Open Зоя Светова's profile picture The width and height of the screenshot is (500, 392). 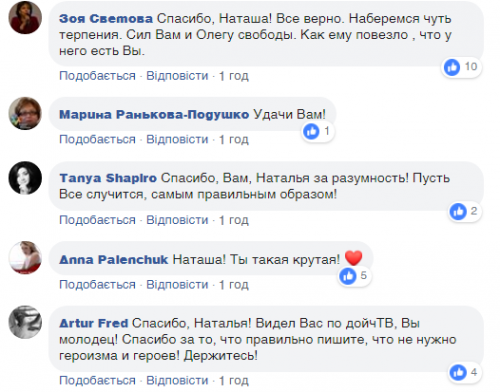point(25,17)
